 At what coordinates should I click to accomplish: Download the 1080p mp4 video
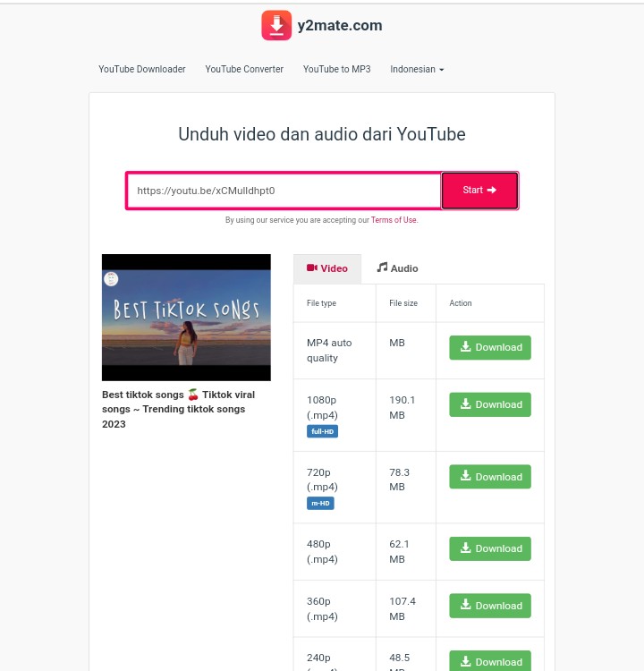489,404
